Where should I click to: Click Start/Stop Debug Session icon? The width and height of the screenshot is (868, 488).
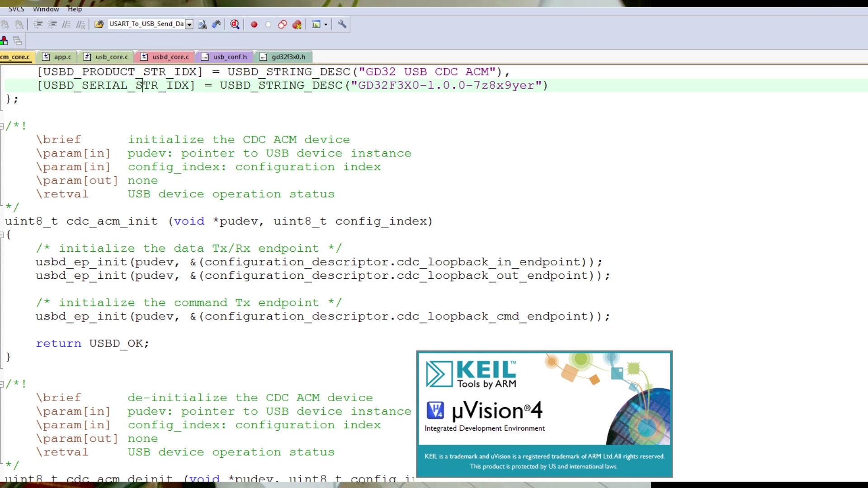235,24
